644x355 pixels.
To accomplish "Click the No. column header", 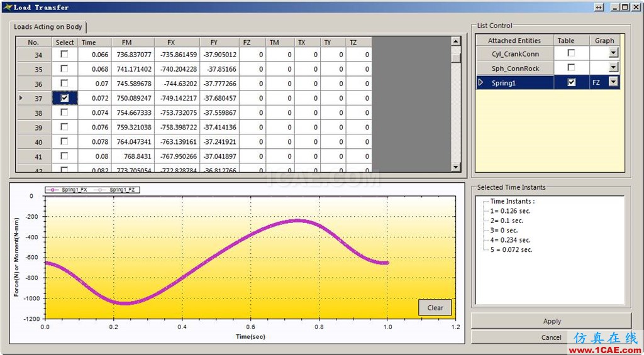I will click(33, 42).
